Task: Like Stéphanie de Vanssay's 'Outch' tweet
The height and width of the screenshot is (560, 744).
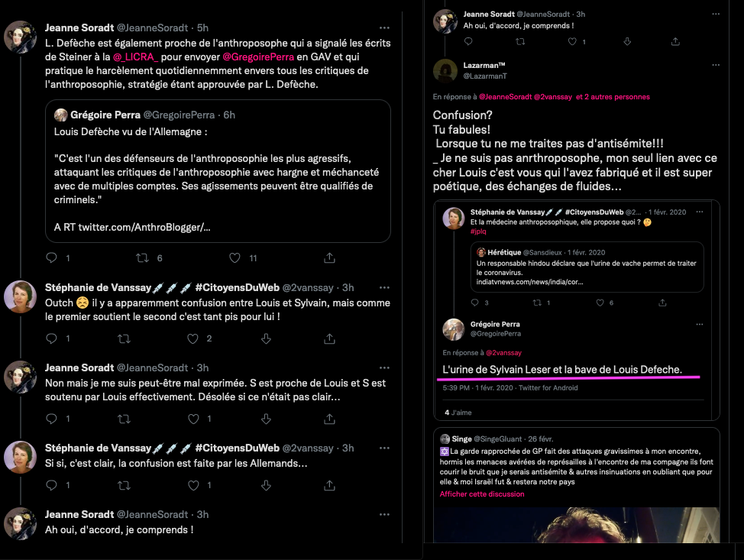Action: [x=192, y=338]
